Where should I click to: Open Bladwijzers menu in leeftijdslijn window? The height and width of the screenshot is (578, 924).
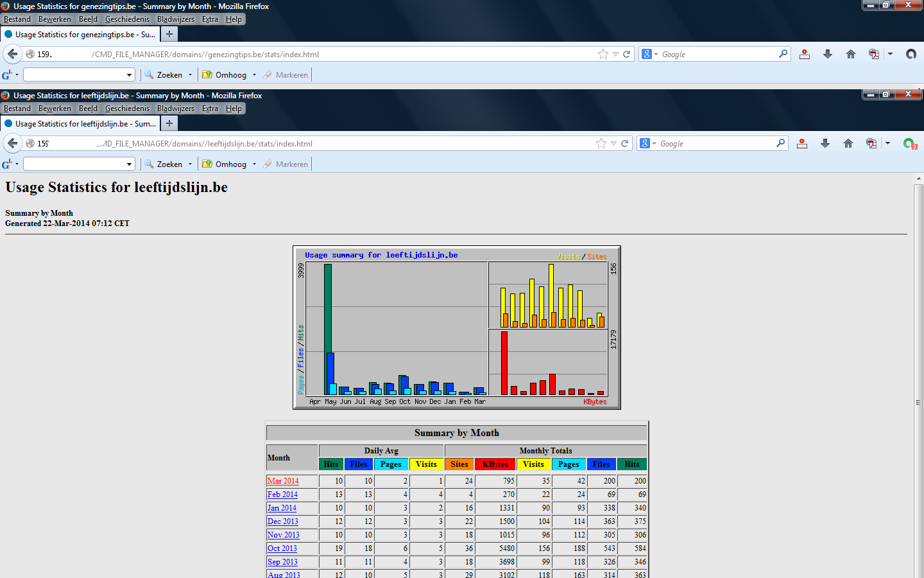(175, 109)
